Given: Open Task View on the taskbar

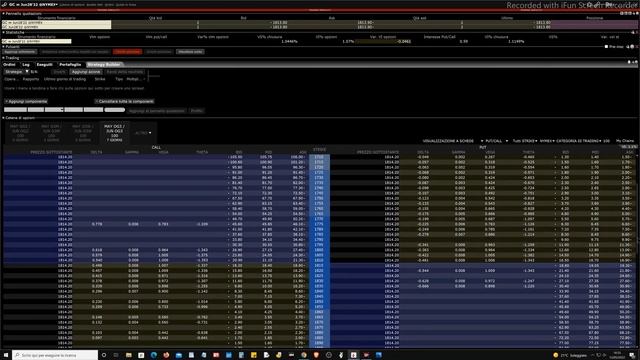Looking at the screenshot, I should point(116,355).
